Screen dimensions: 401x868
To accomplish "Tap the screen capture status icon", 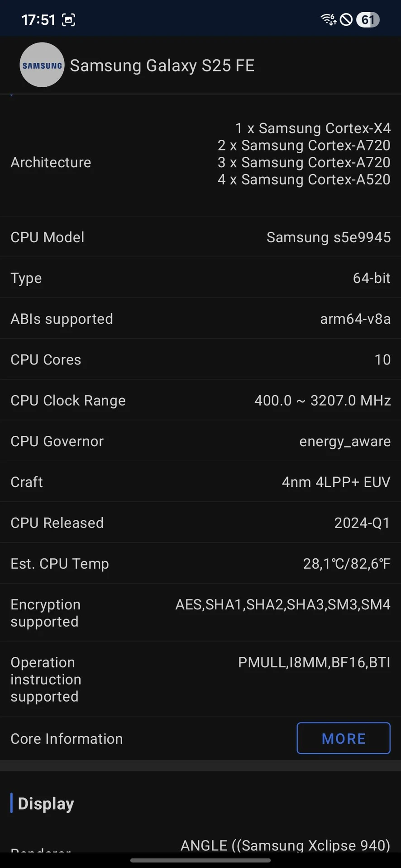I will [68, 20].
